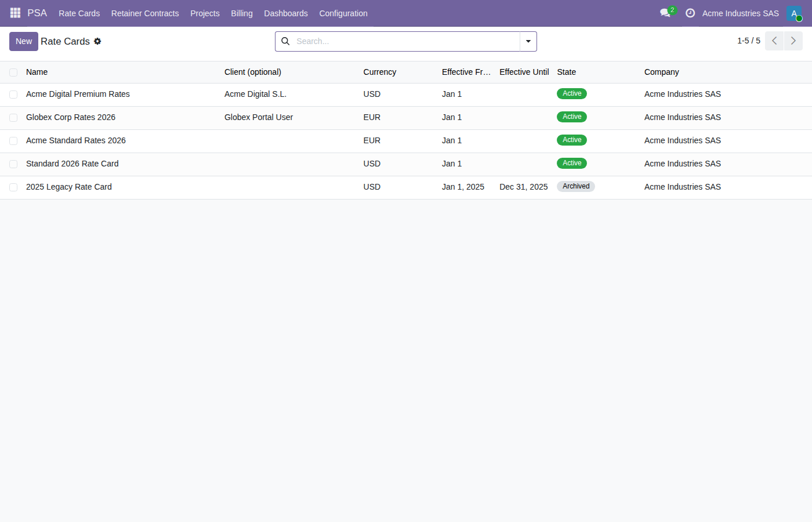Open the Retainer Contracts menu
The height and width of the screenshot is (522, 812).
click(x=145, y=13)
